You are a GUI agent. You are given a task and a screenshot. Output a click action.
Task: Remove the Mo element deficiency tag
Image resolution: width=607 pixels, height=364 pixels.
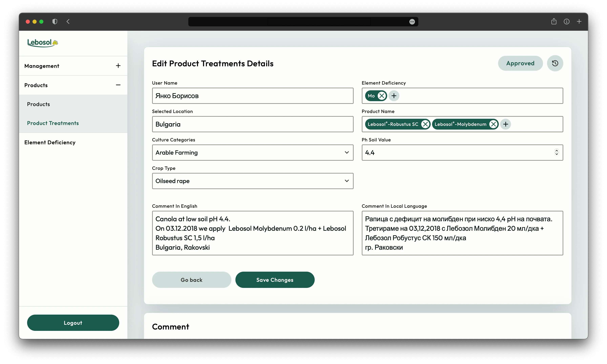point(381,96)
